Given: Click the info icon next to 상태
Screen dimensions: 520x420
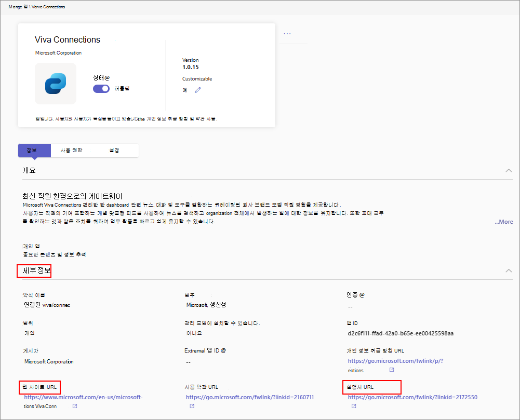Looking at the screenshot, I should pyautogui.click(x=107, y=77).
